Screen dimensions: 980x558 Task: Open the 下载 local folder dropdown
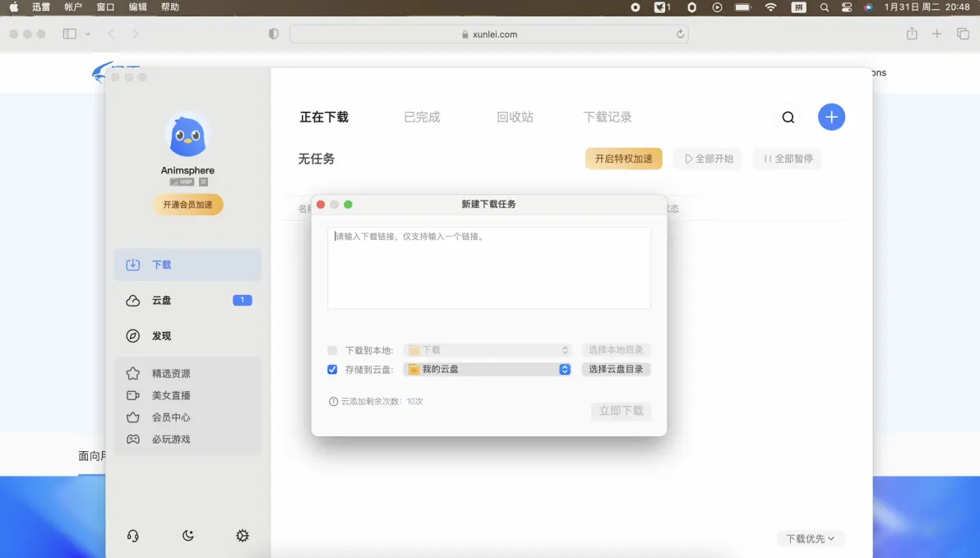(x=488, y=350)
